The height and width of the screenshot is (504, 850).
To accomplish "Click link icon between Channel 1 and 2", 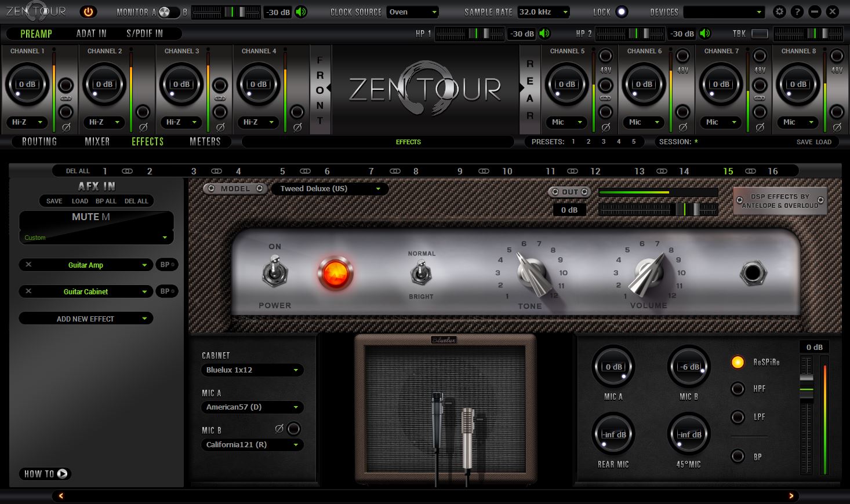I will tap(66, 98).
